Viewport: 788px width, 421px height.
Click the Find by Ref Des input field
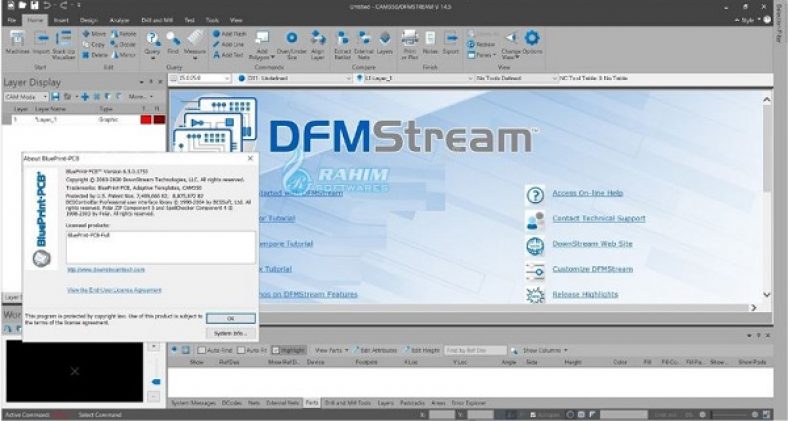point(476,350)
